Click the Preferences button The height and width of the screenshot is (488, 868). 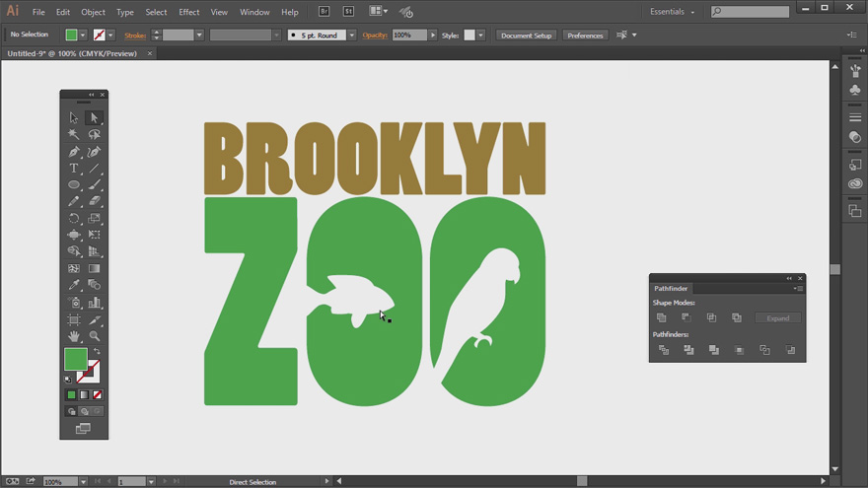(x=585, y=35)
